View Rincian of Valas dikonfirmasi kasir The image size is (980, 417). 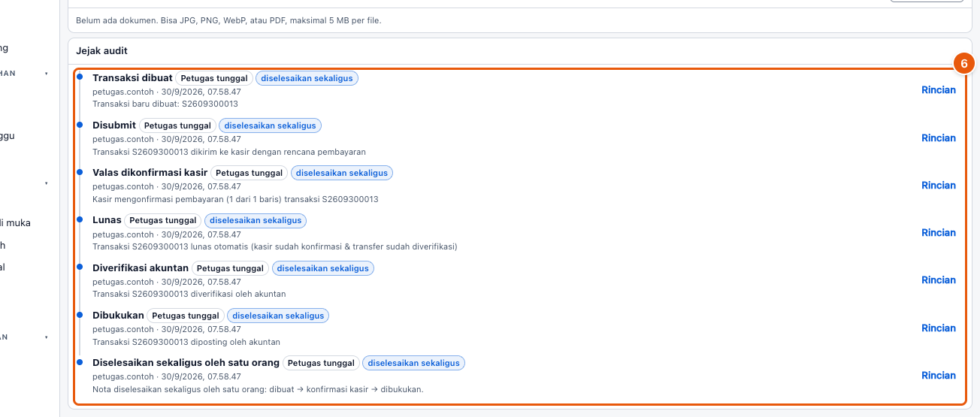click(x=939, y=186)
